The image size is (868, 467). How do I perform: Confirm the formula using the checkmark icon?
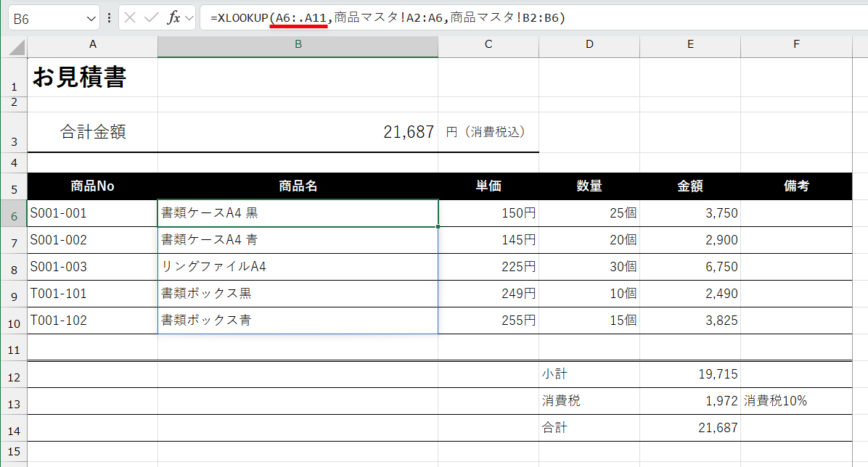152,17
